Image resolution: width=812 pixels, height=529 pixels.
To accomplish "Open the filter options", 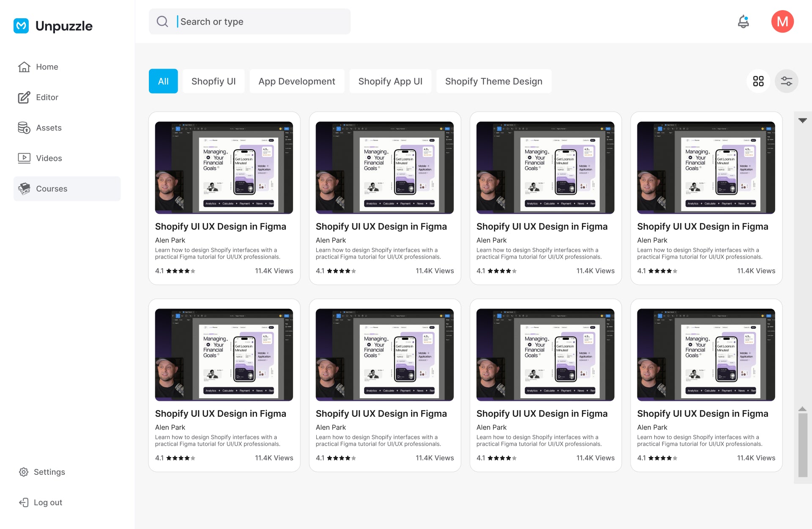I will pos(786,81).
